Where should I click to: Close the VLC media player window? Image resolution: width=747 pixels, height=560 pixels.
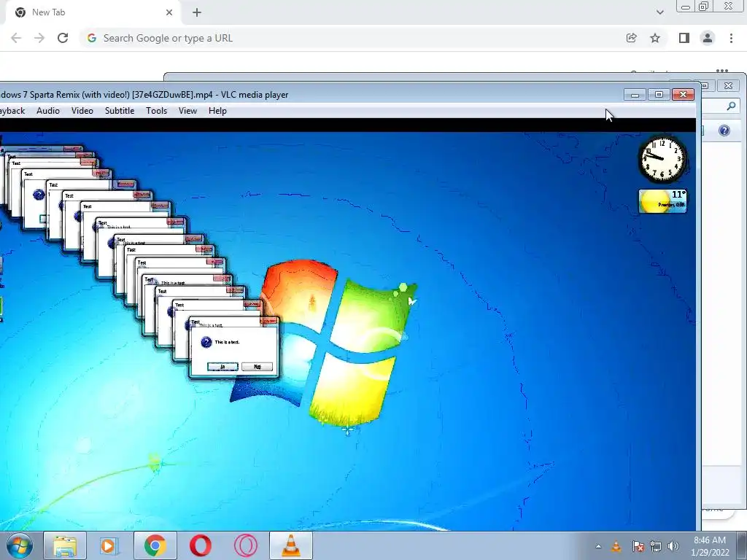coord(683,94)
